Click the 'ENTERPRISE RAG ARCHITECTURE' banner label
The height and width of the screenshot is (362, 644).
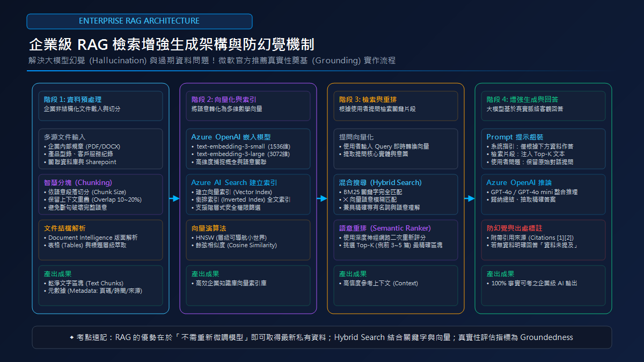click(x=139, y=21)
